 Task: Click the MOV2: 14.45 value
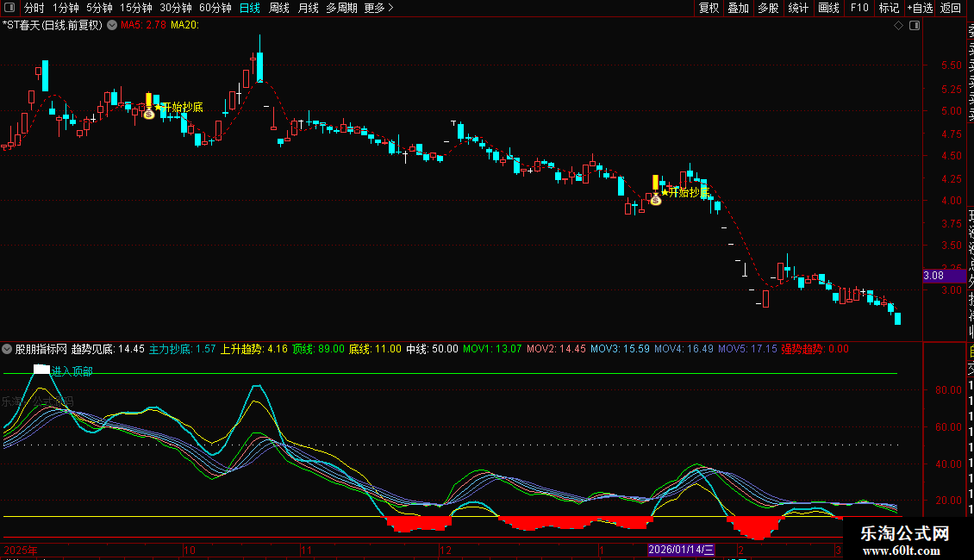(x=556, y=349)
